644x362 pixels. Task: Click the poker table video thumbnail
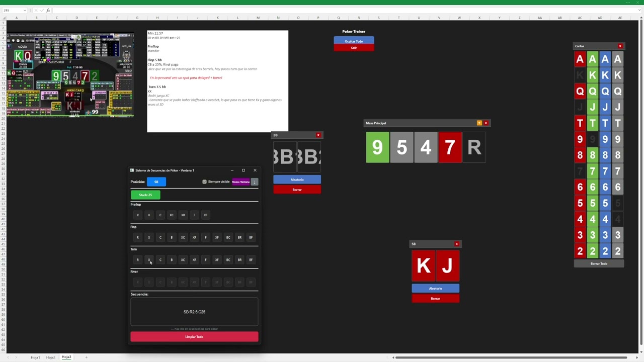click(70, 75)
